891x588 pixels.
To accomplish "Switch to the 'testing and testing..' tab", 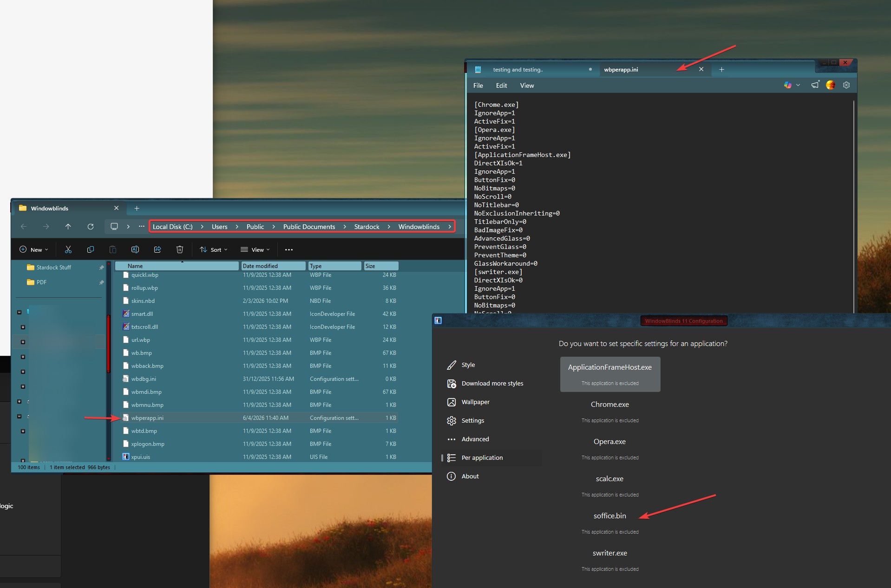I will coord(518,70).
